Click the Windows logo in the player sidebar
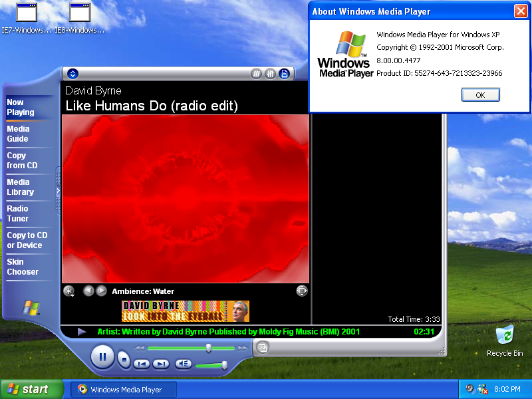 click(x=31, y=308)
